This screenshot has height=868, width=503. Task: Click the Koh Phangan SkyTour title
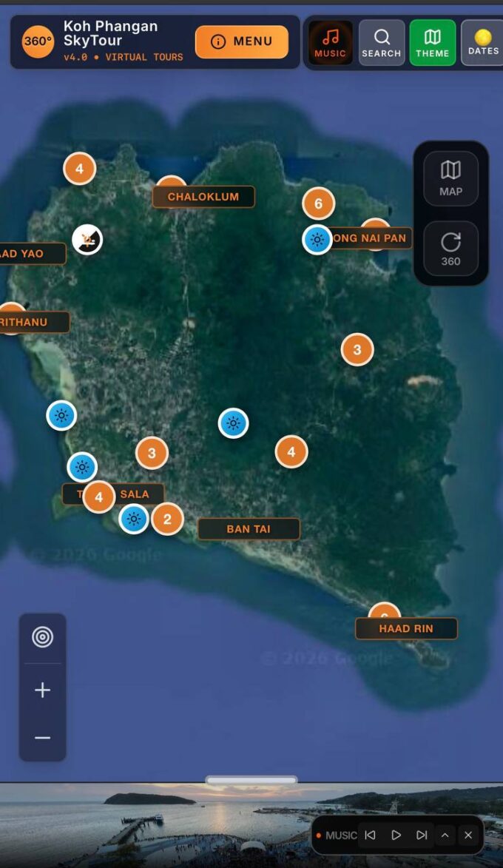click(111, 33)
